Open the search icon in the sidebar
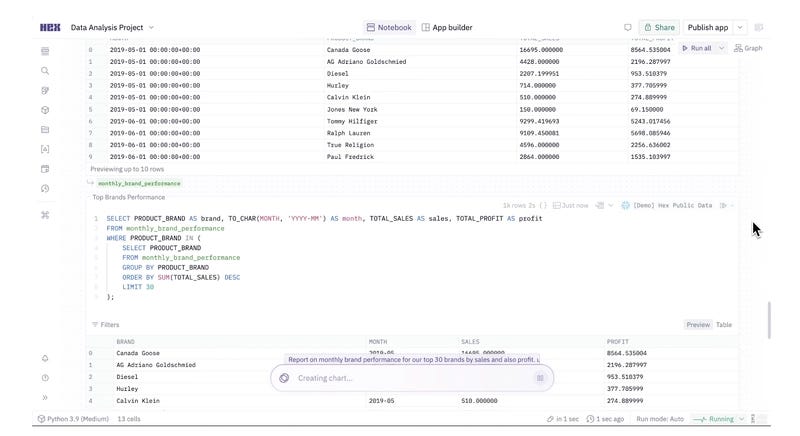800x436 pixels. [45, 71]
